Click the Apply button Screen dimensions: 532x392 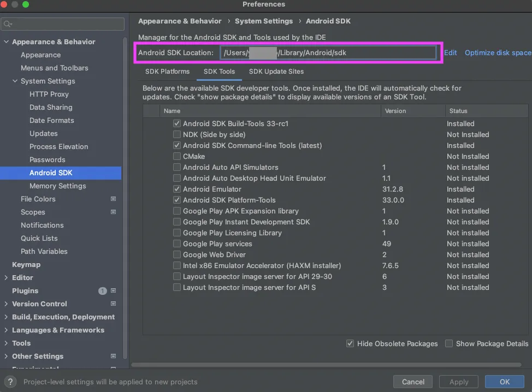[x=459, y=382]
